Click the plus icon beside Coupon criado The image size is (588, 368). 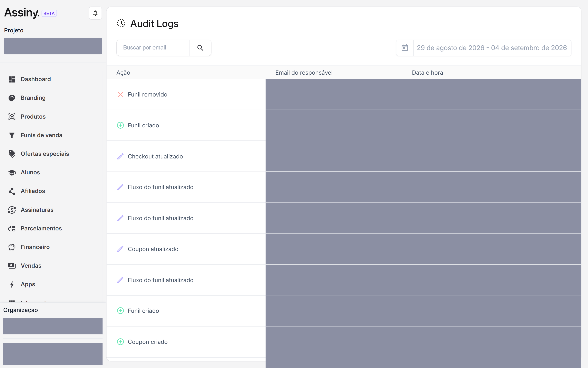click(x=120, y=342)
